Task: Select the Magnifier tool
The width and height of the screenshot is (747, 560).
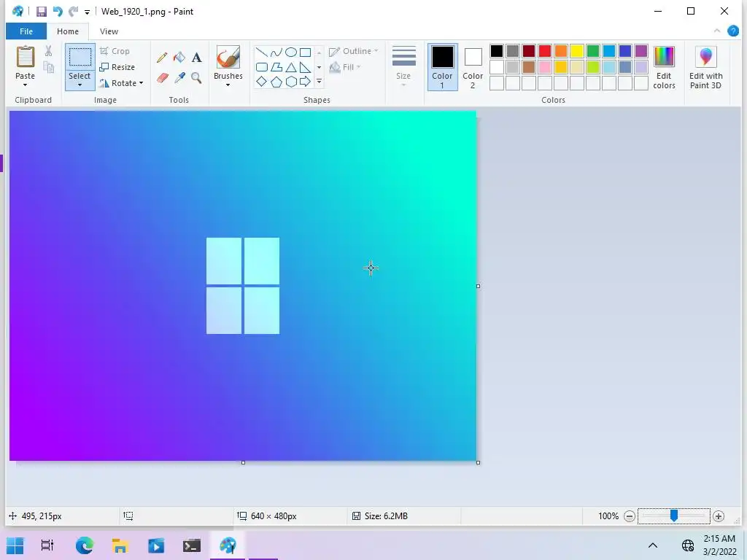Action: [x=196, y=77]
